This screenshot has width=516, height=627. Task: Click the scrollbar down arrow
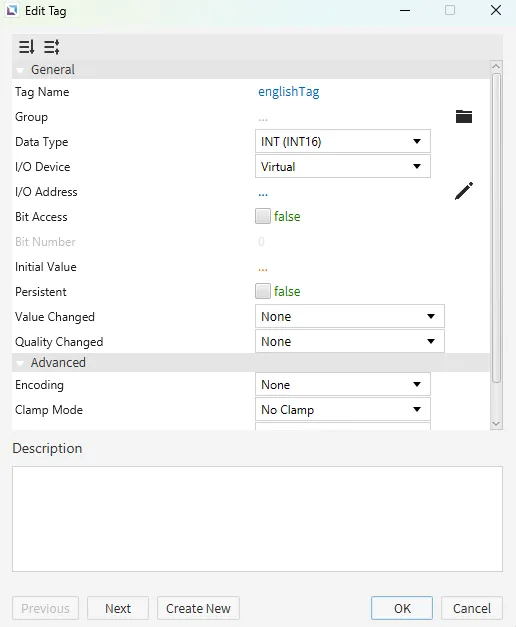[496, 424]
